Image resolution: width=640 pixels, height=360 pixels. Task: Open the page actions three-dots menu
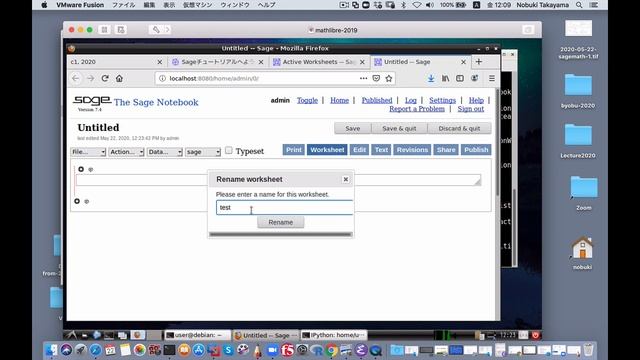363,78
